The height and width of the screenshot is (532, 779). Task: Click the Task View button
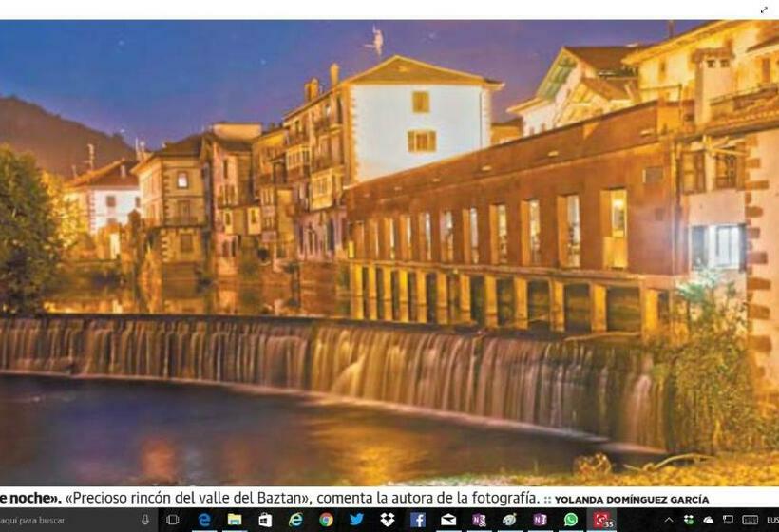(172, 520)
